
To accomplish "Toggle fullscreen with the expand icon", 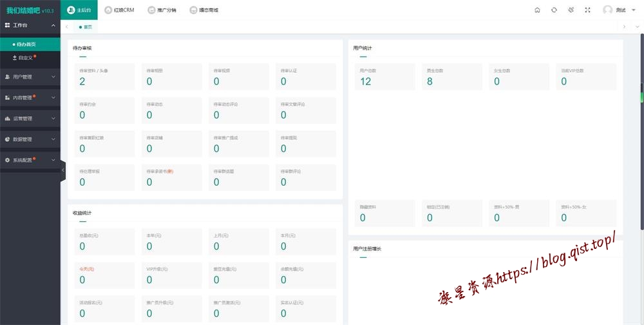I will pos(587,10).
